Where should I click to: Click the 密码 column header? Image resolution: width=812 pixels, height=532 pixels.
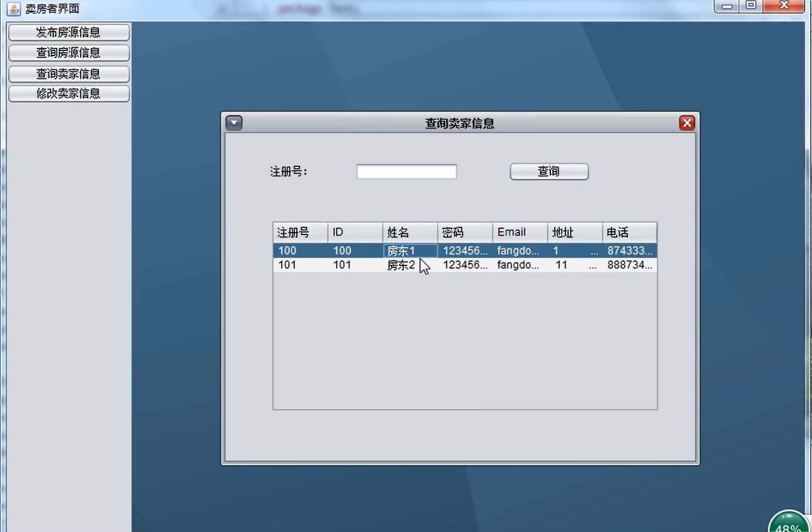465,233
